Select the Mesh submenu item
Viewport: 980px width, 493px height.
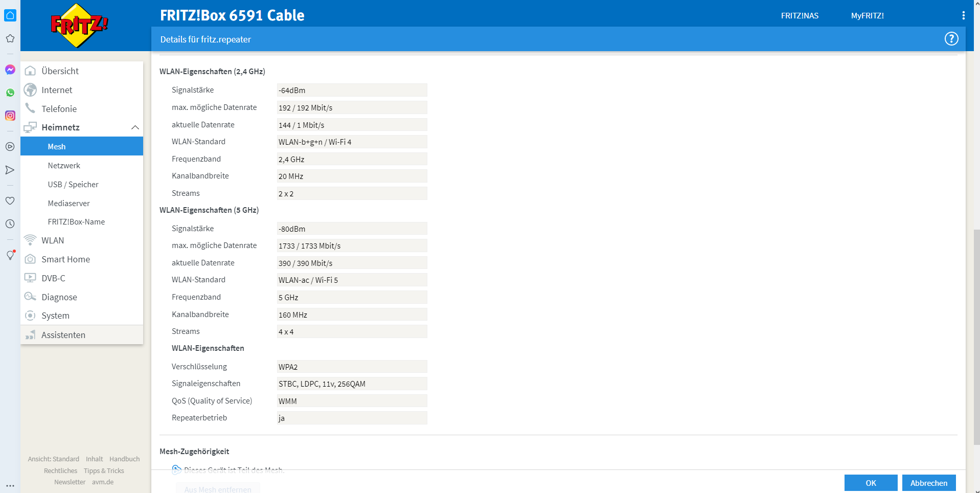click(x=82, y=146)
